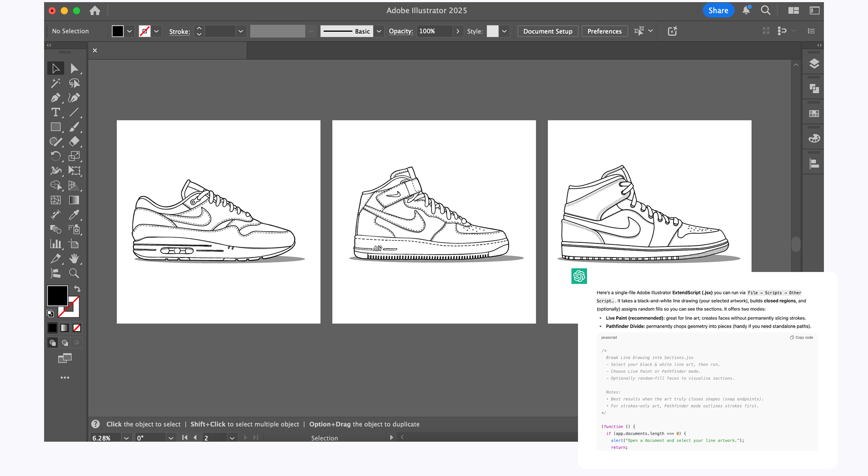Activate the Zoom tool in toolbar
868x476 pixels.
(x=74, y=273)
